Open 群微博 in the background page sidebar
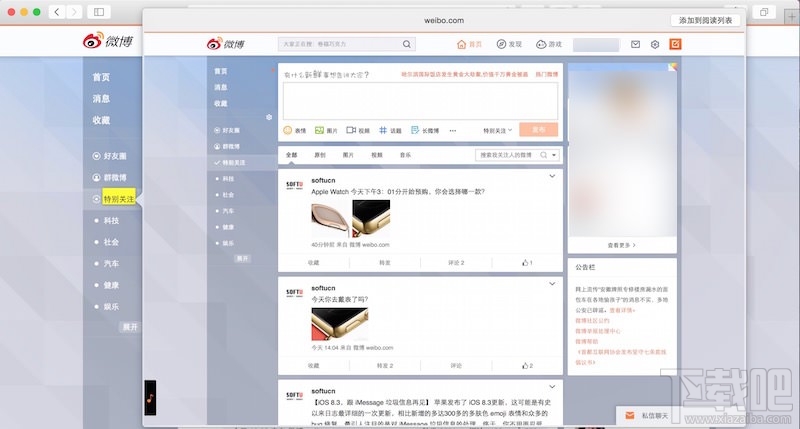This screenshot has width=800, height=429. 110,178
